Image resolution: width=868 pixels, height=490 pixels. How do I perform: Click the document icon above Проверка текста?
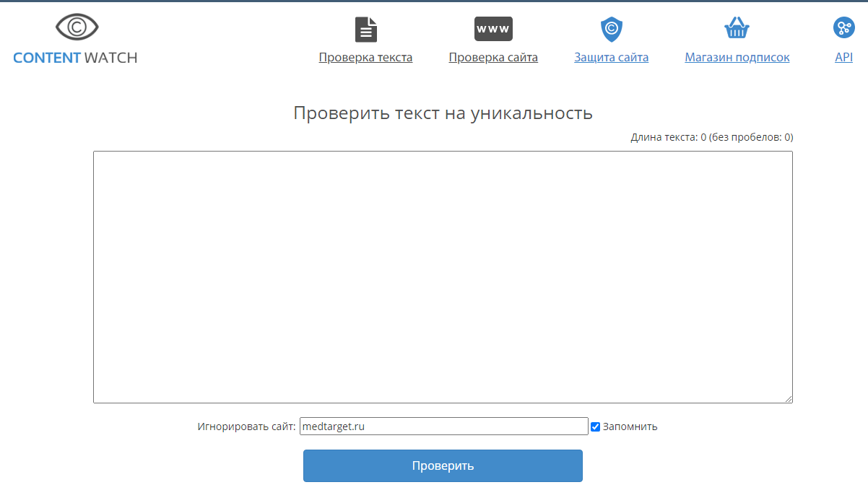point(365,29)
